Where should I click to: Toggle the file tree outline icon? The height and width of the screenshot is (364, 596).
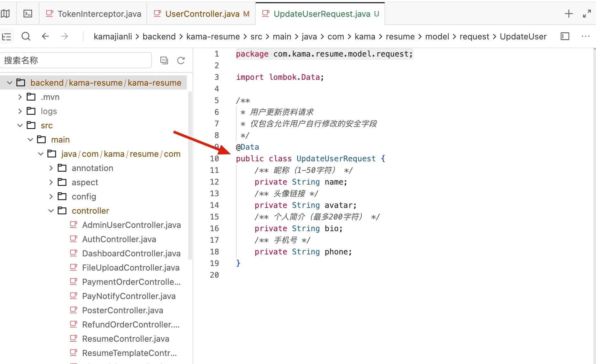tap(6, 37)
